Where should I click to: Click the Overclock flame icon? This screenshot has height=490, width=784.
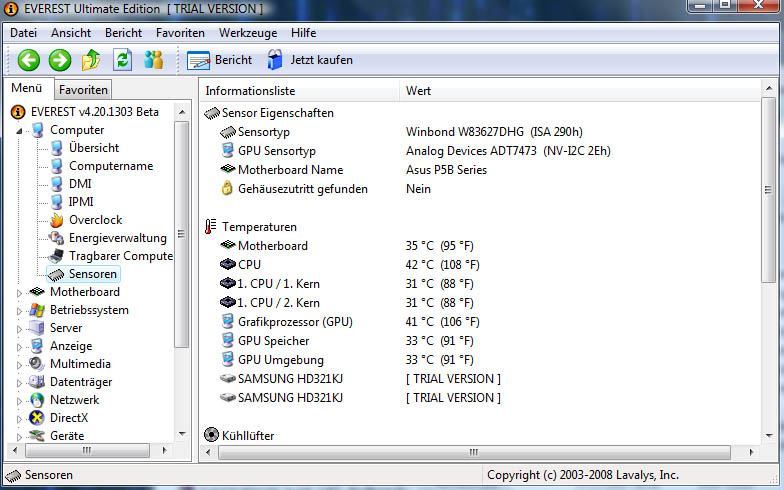pyautogui.click(x=56, y=220)
